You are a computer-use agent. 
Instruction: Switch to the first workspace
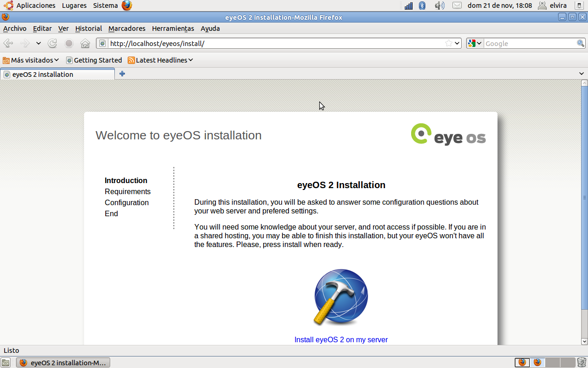point(522,362)
